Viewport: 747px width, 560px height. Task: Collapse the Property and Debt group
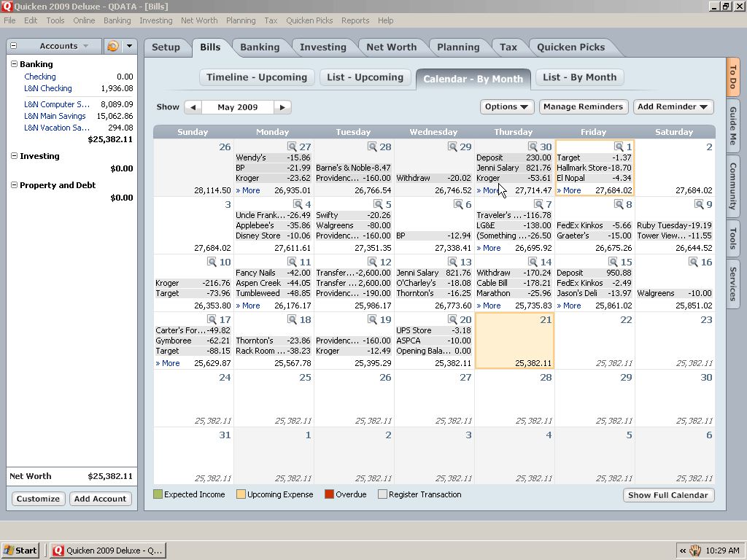pyautogui.click(x=15, y=184)
